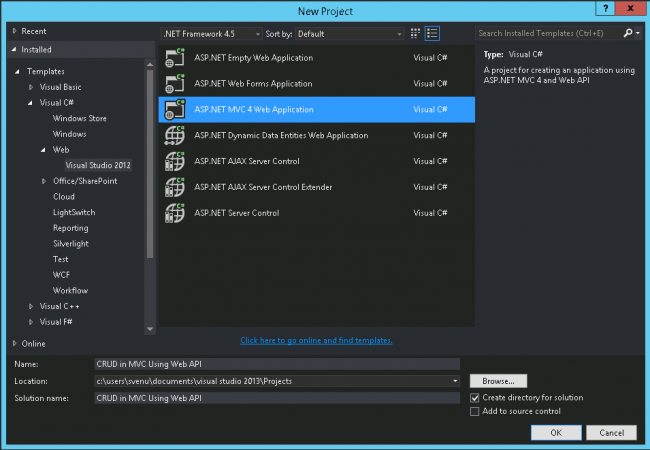Screen dimensions: 650x450
Task: Click the Solution name input field
Action: [x=277, y=398]
